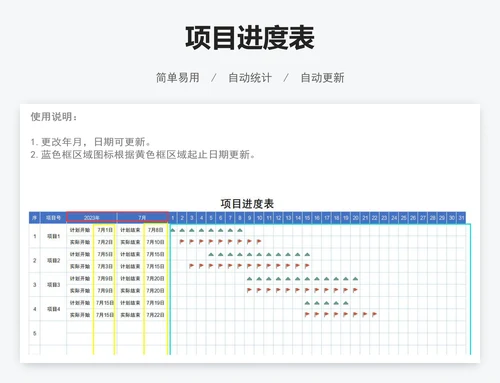Select the 7月3日 actual start cell

point(105,266)
